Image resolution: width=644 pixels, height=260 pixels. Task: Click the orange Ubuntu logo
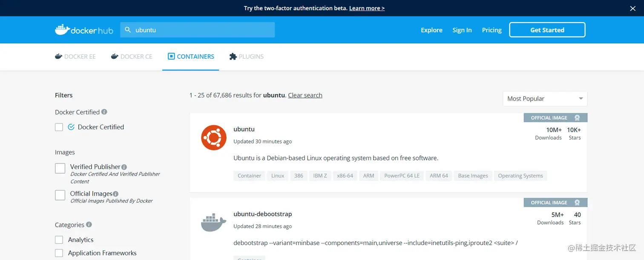(214, 137)
